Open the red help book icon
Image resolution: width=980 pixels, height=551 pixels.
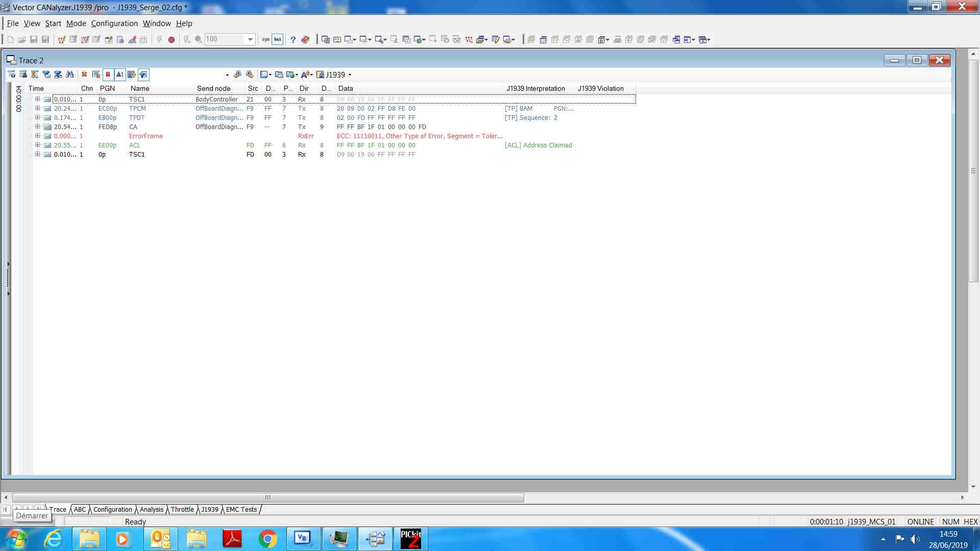pos(305,39)
